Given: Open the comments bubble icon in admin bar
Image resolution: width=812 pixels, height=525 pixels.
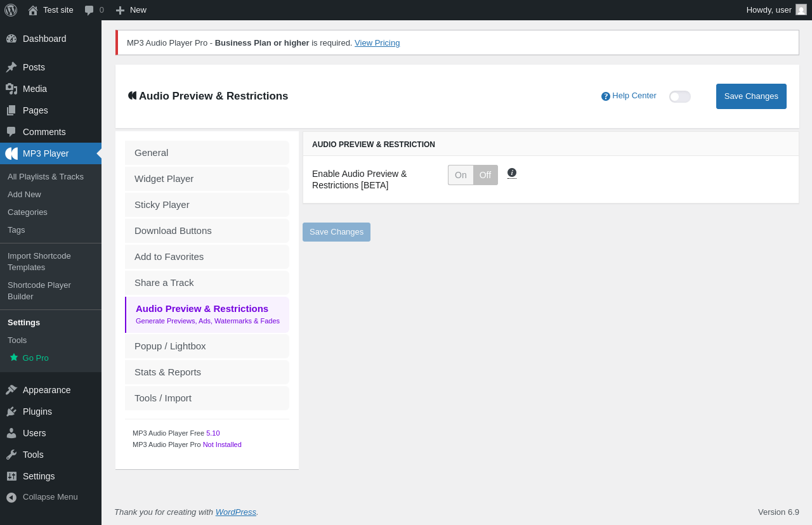Looking at the screenshot, I should point(89,10).
